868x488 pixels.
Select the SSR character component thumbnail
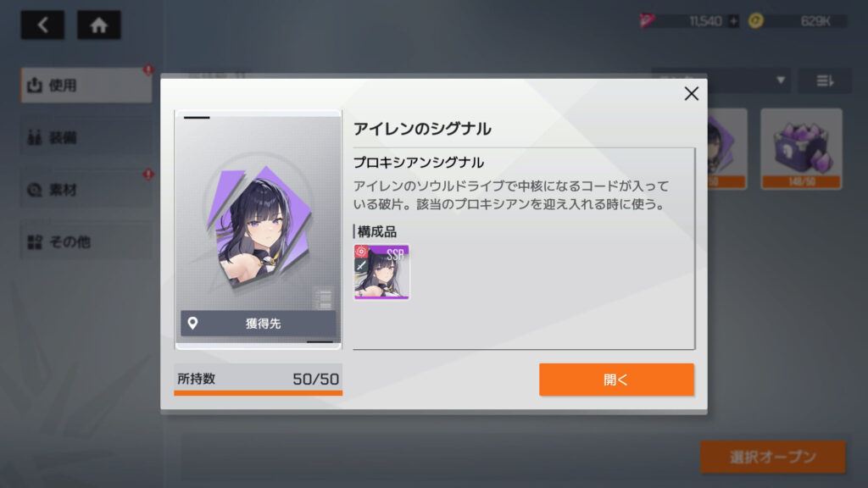(x=381, y=272)
